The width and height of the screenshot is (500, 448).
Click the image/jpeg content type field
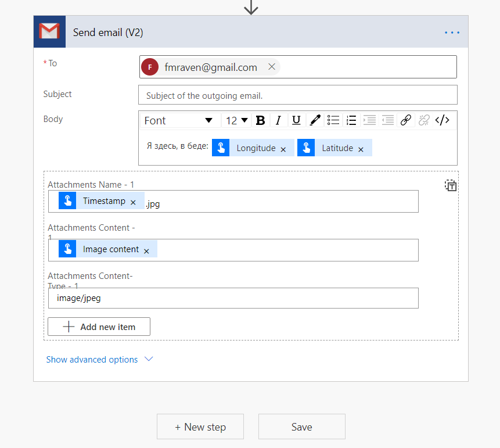click(x=233, y=298)
